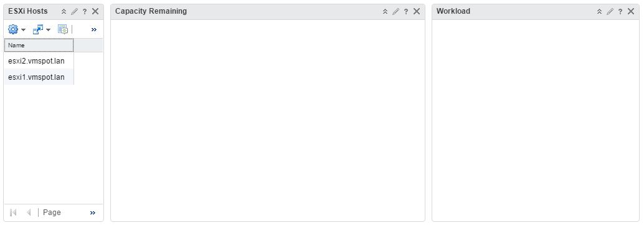Edit the Capacity Remaining widget
Screen dimensions: 644x225
(396, 11)
